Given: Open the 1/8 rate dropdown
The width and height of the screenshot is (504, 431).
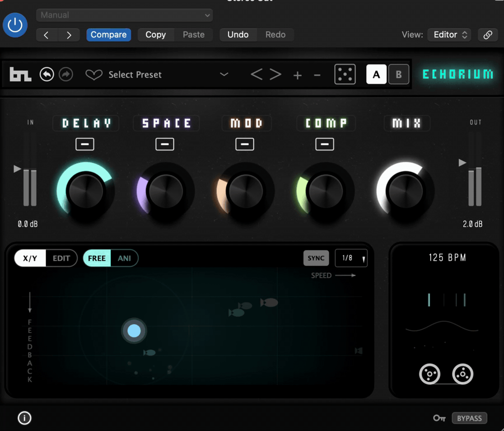Looking at the screenshot, I should tap(351, 258).
